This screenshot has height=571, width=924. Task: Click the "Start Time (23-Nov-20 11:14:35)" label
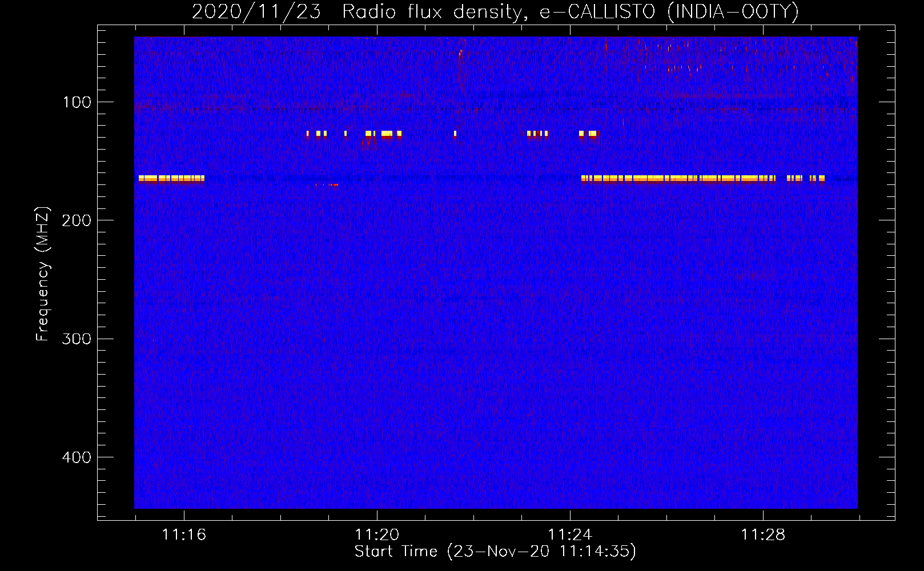[x=495, y=552]
